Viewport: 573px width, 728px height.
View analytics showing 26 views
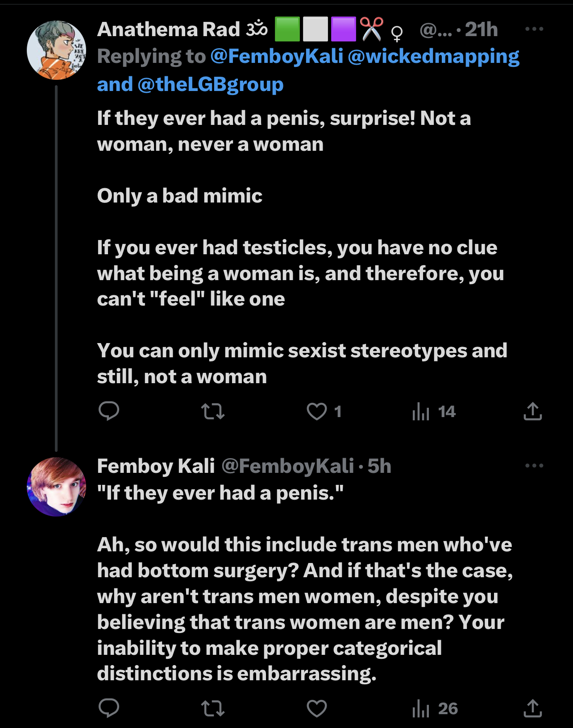pos(435,708)
